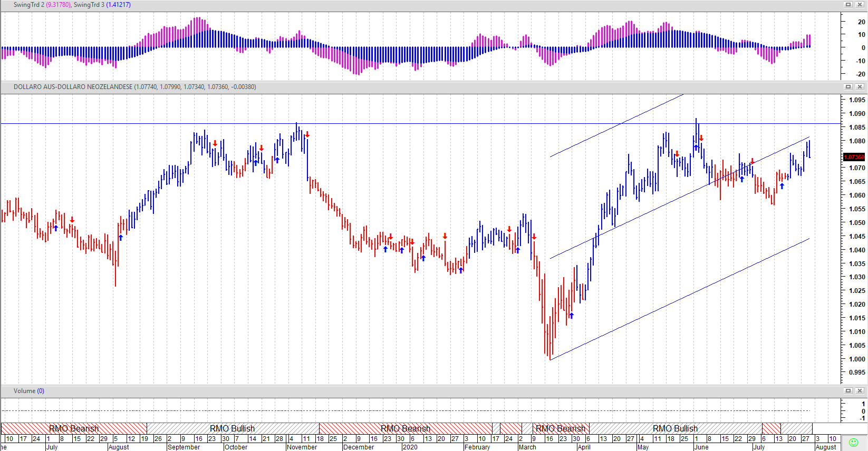Screen dimensions: 868x451
Task: Click the DOLLARO AUS-DOLLARO NEOZELANDESE title
Action: click(73, 87)
